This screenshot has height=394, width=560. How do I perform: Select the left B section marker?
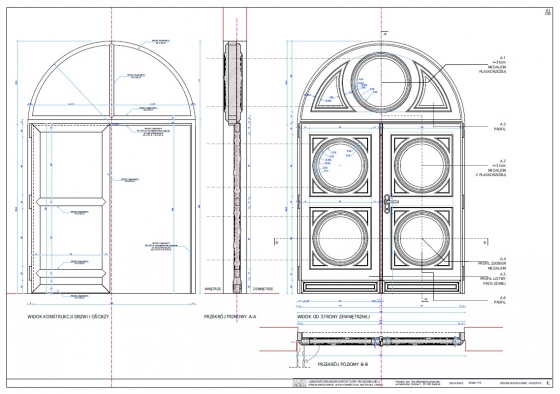277,242
